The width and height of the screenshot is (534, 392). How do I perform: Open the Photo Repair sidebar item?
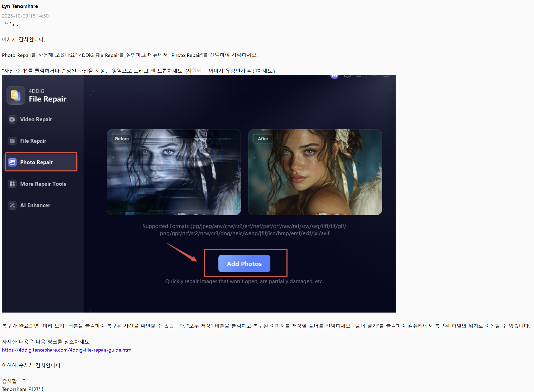pyautogui.click(x=36, y=162)
